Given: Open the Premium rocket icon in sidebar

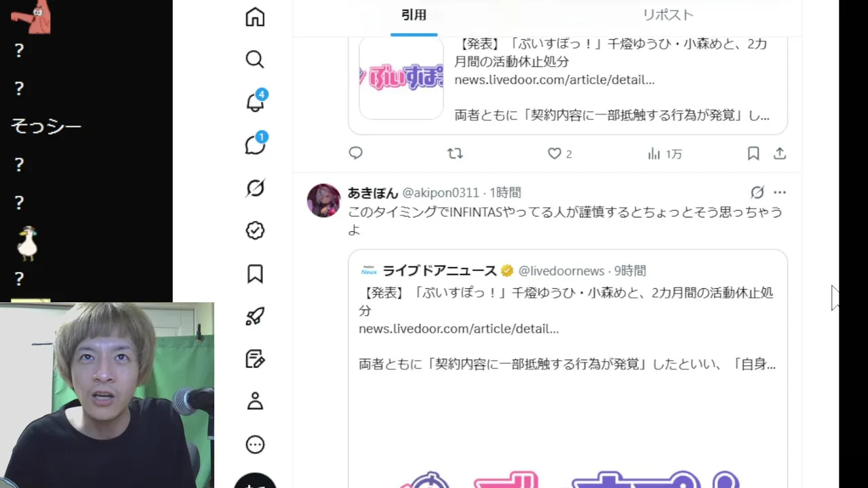Looking at the screenshot, I should (x=255, y=317).
